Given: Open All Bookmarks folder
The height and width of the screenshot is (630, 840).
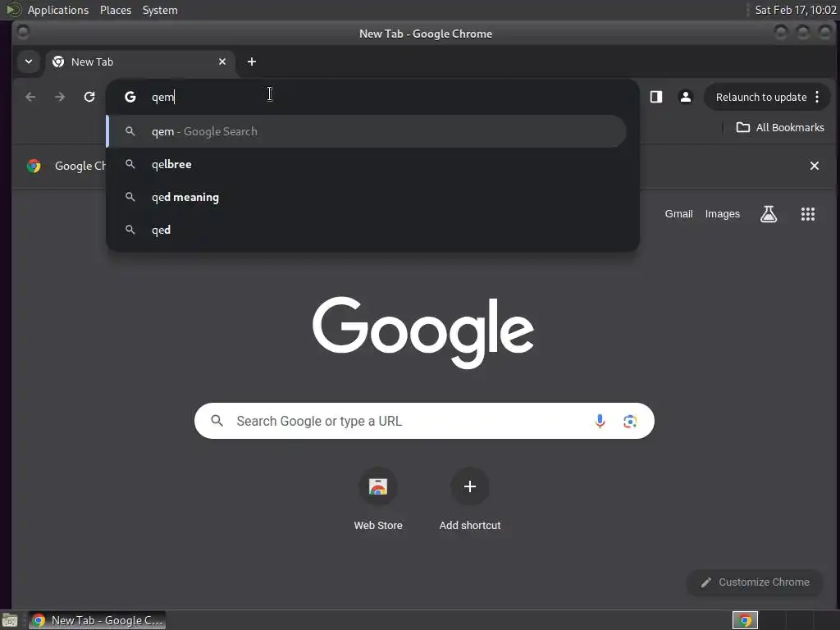Looking at the screenshot, I should click(780, 127).
